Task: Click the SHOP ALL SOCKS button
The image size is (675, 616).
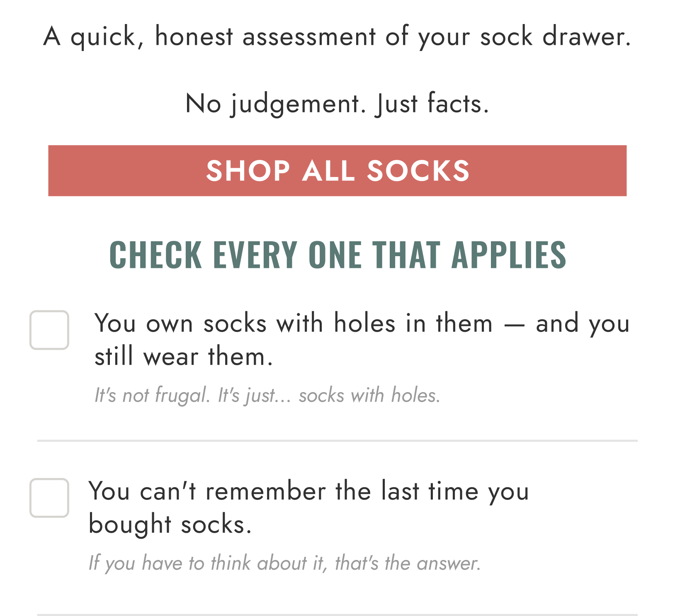Action: (x=337, y=170)
